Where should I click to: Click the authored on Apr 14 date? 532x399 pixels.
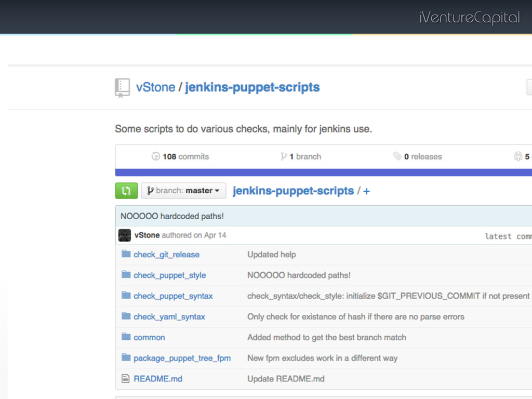194,235
